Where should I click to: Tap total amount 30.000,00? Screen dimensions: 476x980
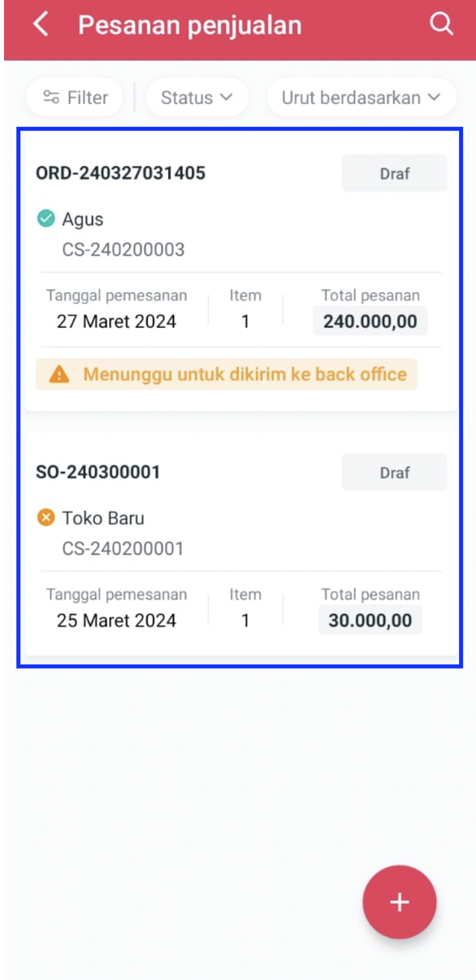(x=370, y=621)
